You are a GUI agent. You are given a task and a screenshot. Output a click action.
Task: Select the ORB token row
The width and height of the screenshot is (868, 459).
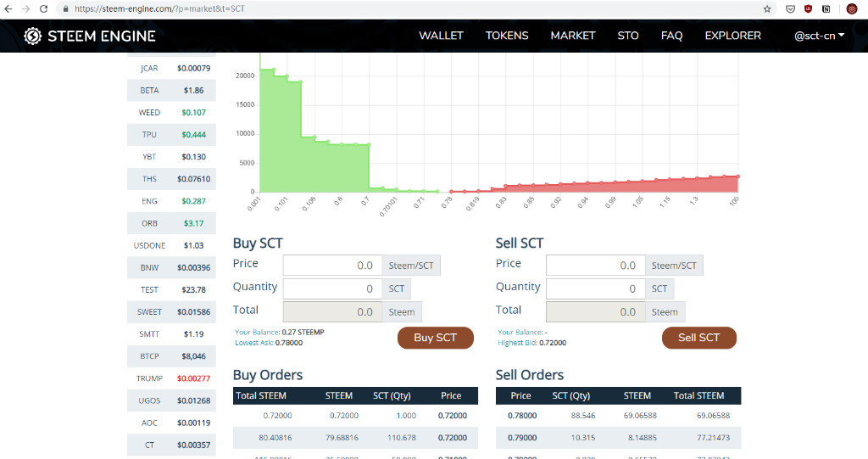point(171,223)
